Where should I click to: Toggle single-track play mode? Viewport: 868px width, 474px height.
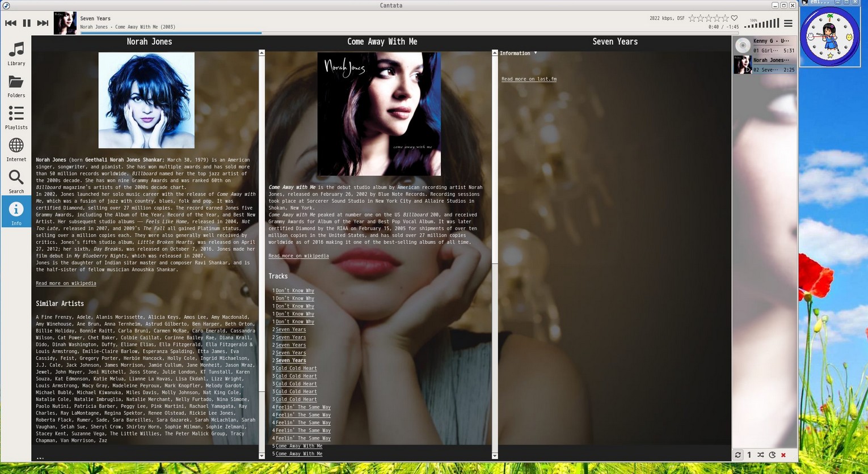tap(749, 455)
